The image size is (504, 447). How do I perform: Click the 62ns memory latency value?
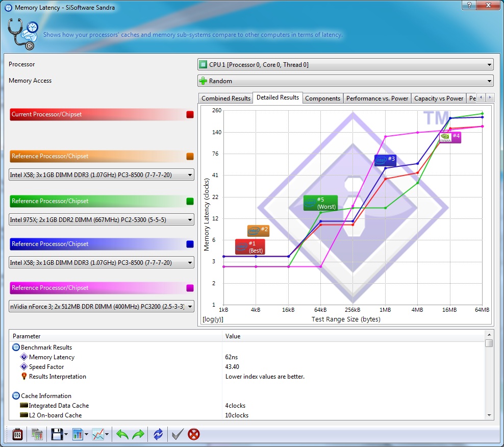click(x=232, y=357)
